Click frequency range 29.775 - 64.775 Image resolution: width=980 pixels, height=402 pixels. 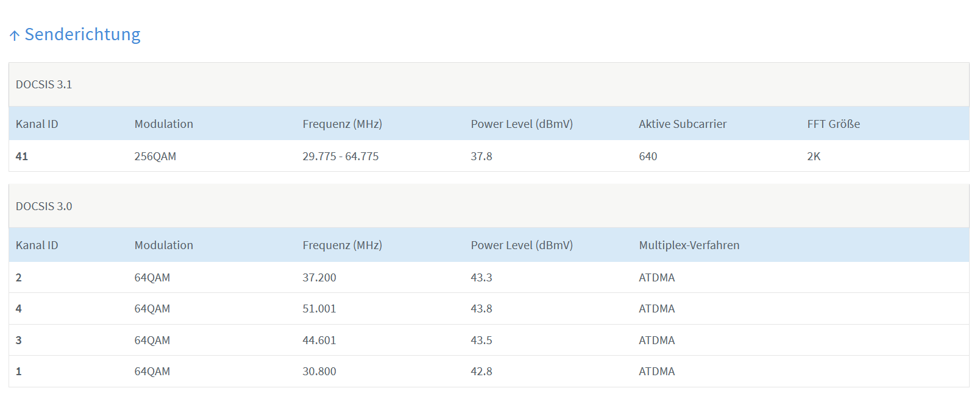340,157
